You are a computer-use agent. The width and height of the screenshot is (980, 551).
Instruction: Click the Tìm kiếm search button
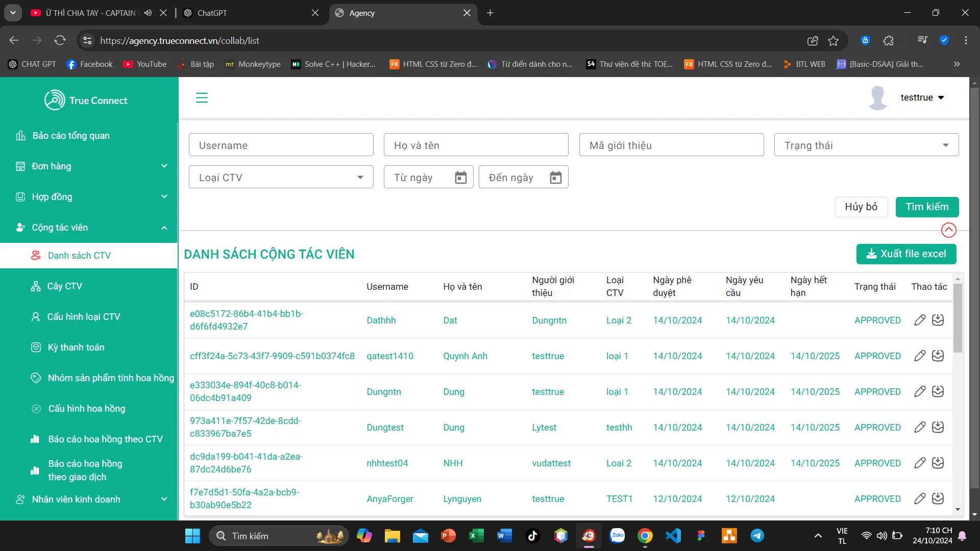tap(926, 207)
